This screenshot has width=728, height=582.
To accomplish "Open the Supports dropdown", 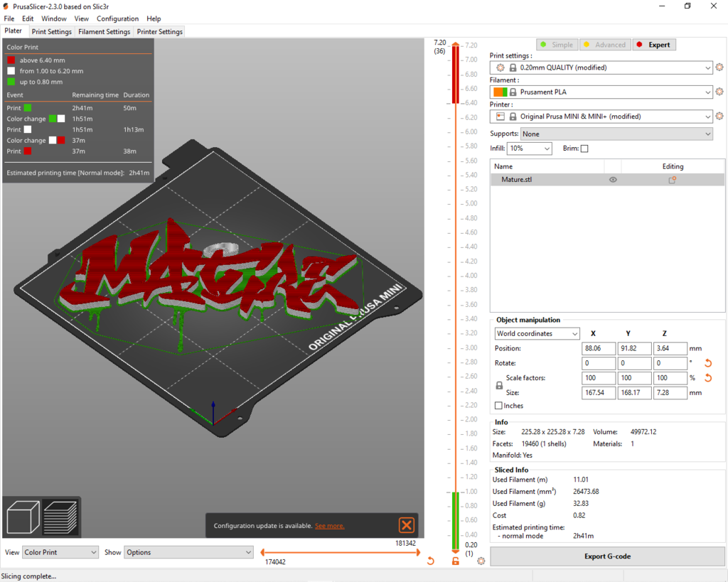I will [616, 134].
